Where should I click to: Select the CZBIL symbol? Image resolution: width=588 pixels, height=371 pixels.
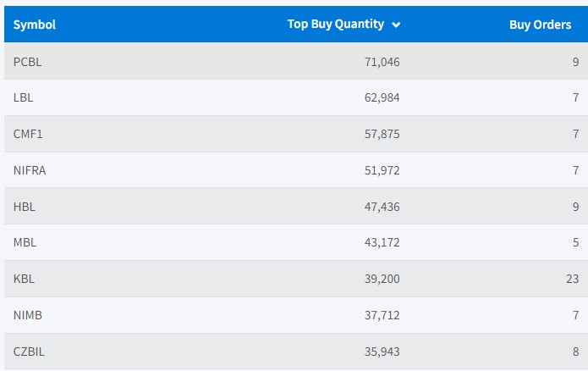pyautogui.click(x=29, y=352)
